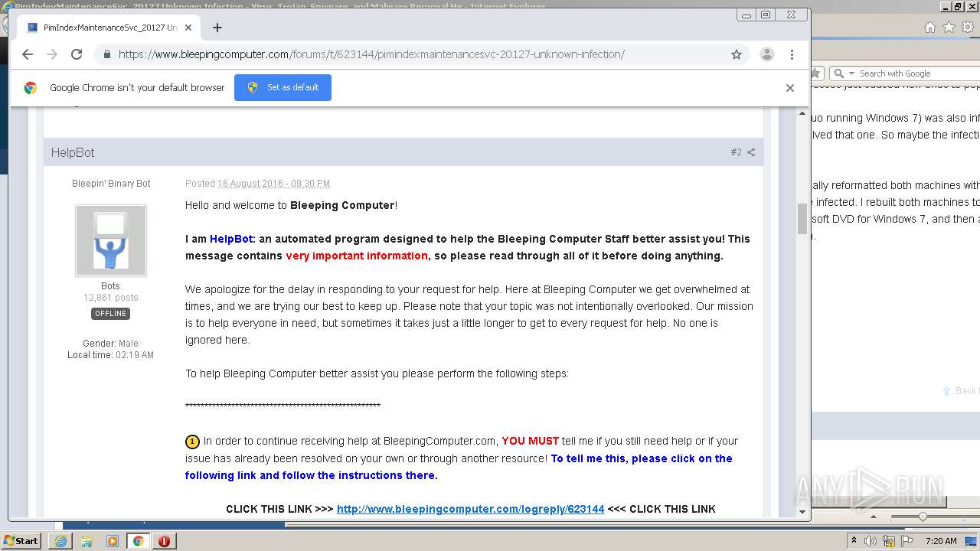This screenshot has height=551, width=980.
Task: Bookmark this page with the star
Action: [x=737, y=54]
